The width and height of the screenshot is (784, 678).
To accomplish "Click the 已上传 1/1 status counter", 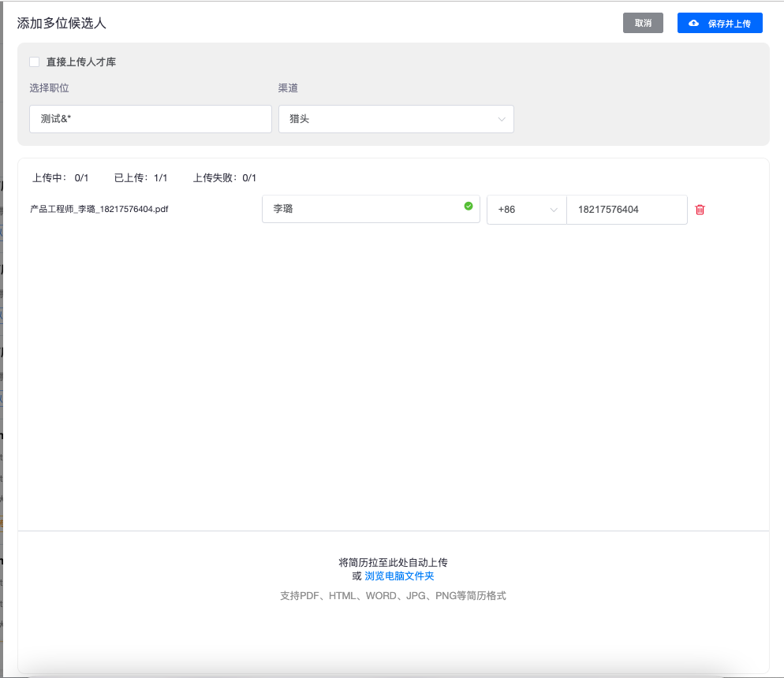I will pos(141,178).
